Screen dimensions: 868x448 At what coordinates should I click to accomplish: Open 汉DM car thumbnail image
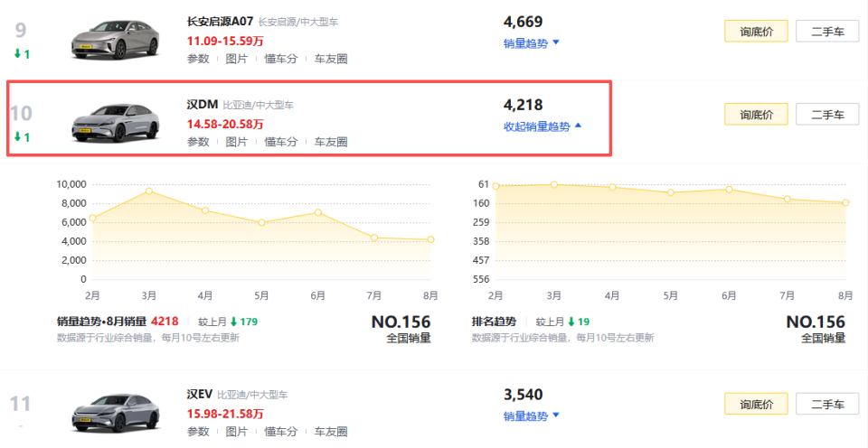115,123
